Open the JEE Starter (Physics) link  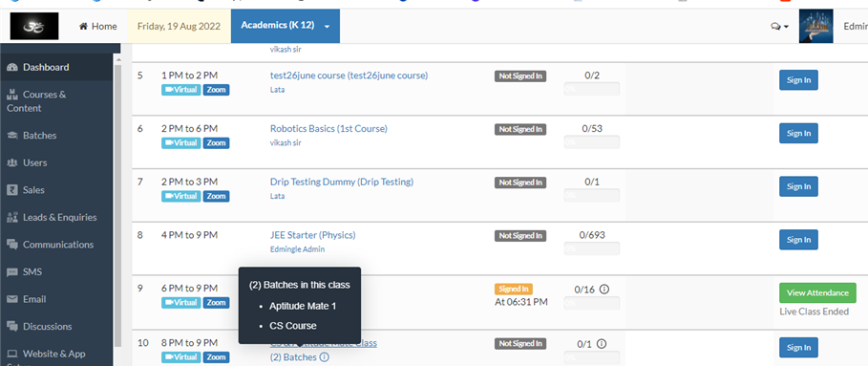tap(313, 235)
